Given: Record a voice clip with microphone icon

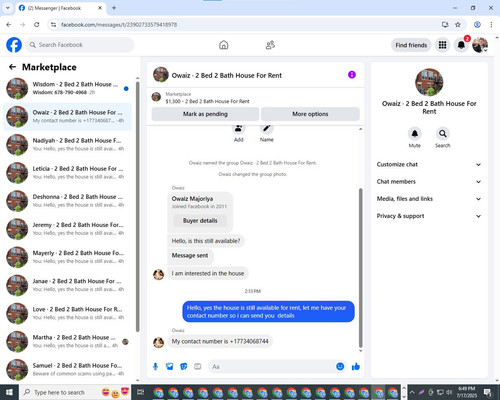Looking at the screenshot, I should point(155,367).
